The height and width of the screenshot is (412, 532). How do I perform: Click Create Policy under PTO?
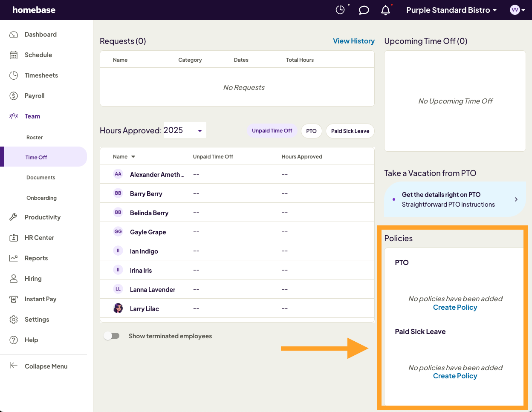tap(455, 307)
